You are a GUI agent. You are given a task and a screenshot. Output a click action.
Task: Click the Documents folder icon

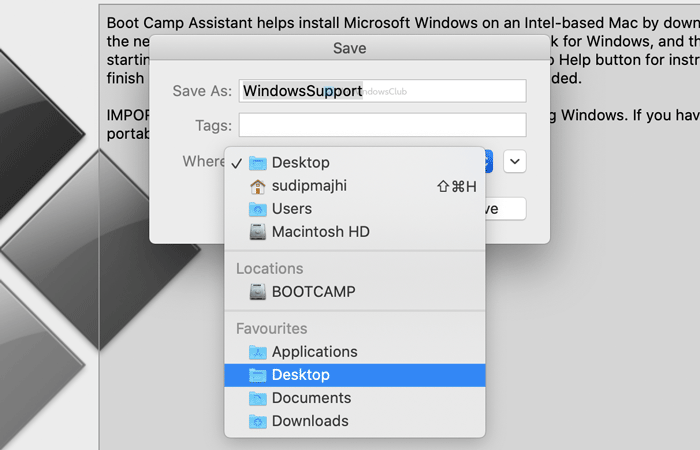pyautogui.click(x=258, y=398)
